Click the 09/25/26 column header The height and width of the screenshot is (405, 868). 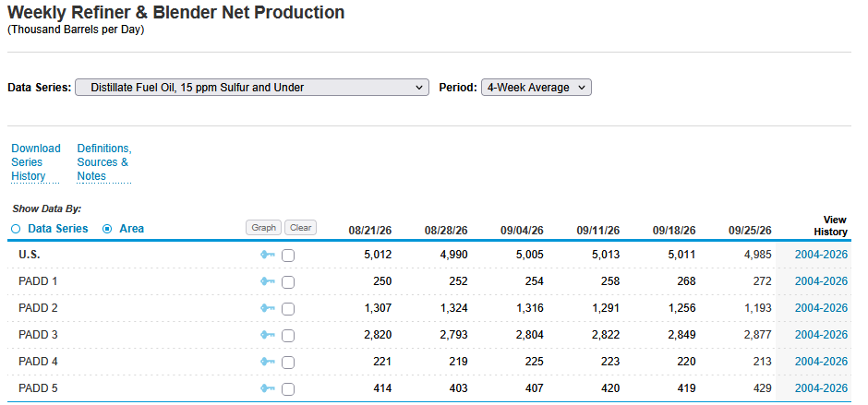pos(750,231)
